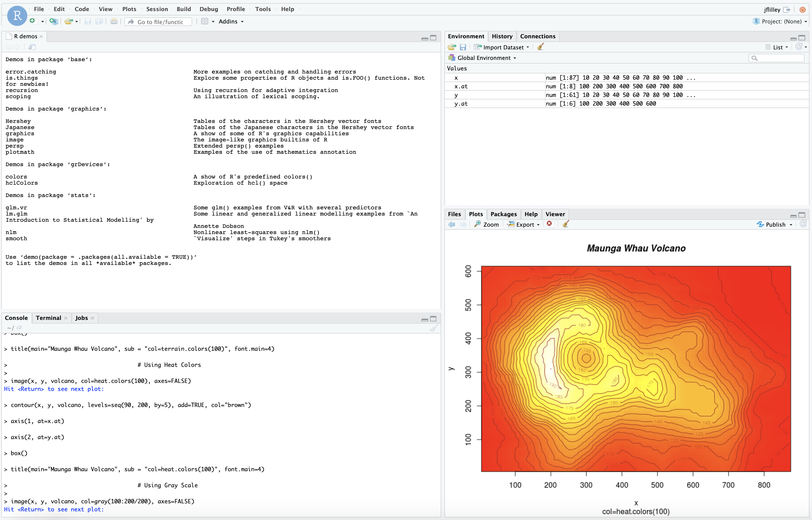The width and height of the screenshot is (812, 520).
Task: Click the save workspace icon in Environment
Action: (x=465, y=47)
